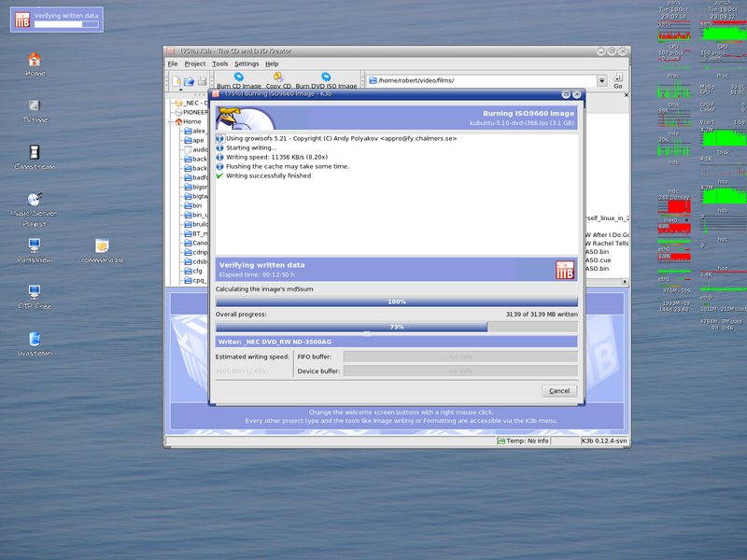This screenshot has width=747, height=560.
Task: Click the K3b 0.12.4-svn status bar label
Action: (604, 441)
